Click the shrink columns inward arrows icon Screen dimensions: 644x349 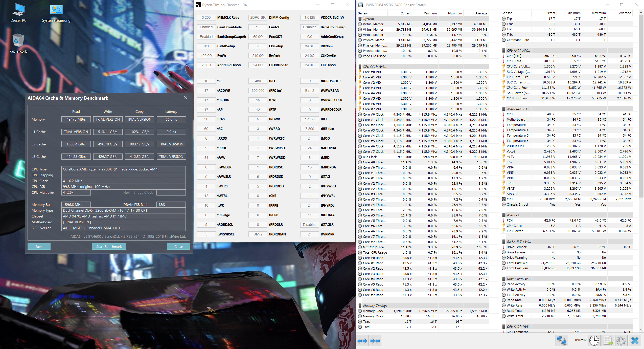(x=375, y=341)
